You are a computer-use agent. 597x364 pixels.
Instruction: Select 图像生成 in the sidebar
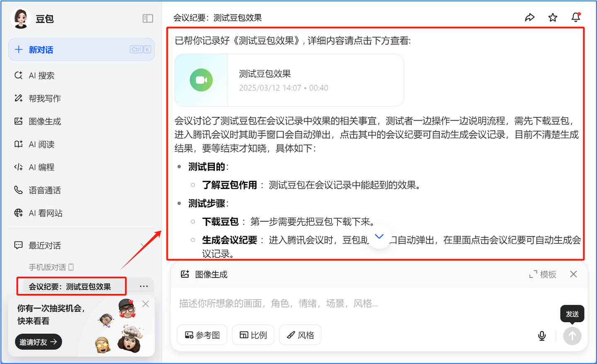(81, 121)
